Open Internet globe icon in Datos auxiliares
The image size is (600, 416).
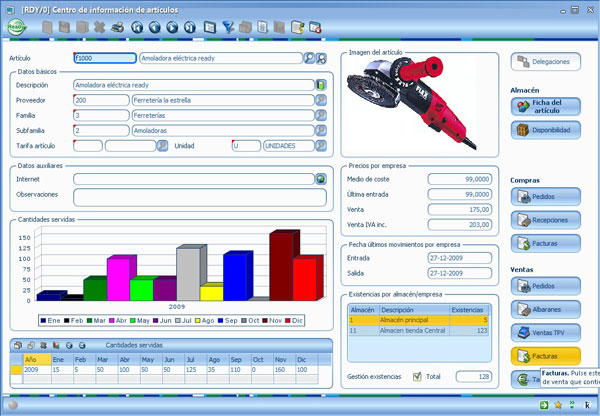pos(321,179)
